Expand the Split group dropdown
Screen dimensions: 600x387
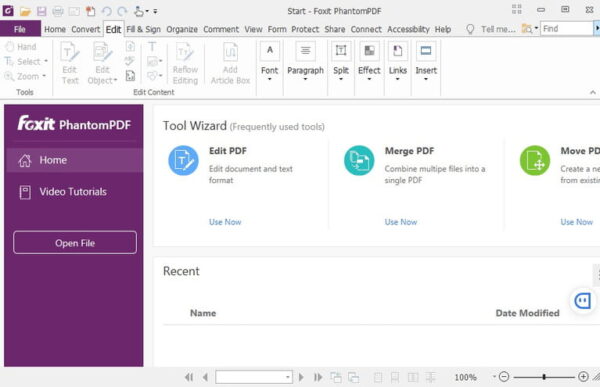341,62
